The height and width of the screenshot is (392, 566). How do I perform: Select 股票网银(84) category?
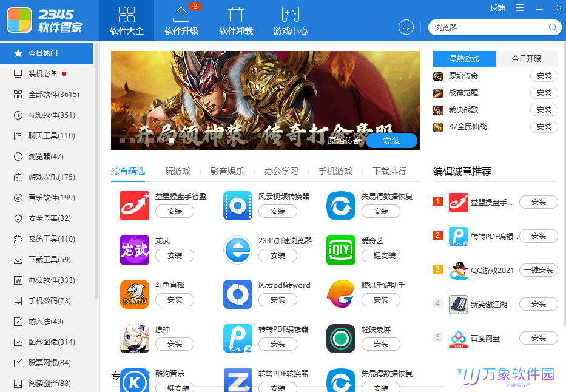47,362
